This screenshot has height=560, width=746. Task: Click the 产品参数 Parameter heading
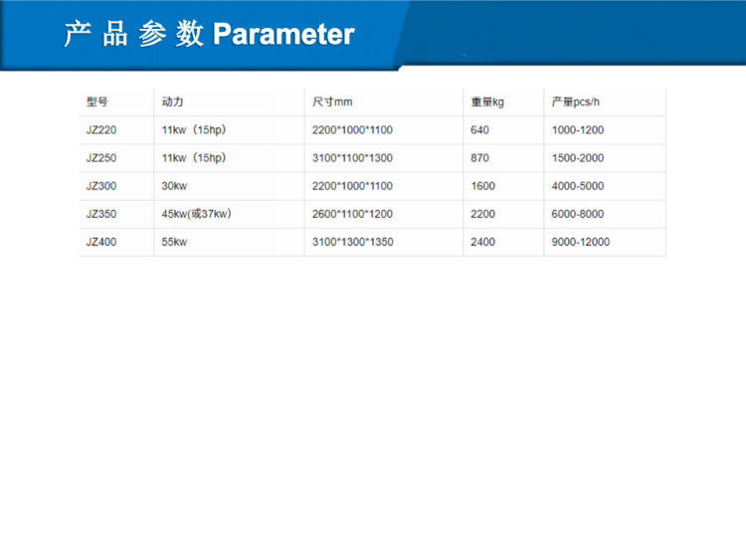pyautogui.click(x=209, y=34)
